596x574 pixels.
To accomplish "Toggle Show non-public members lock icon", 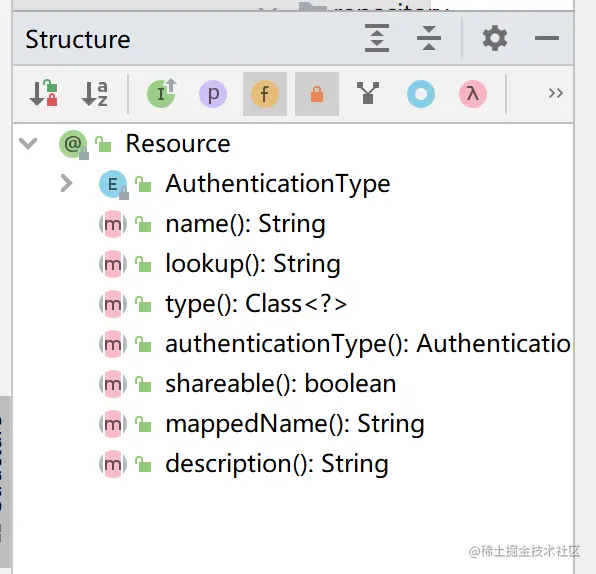I will click(x=317, y=94).
